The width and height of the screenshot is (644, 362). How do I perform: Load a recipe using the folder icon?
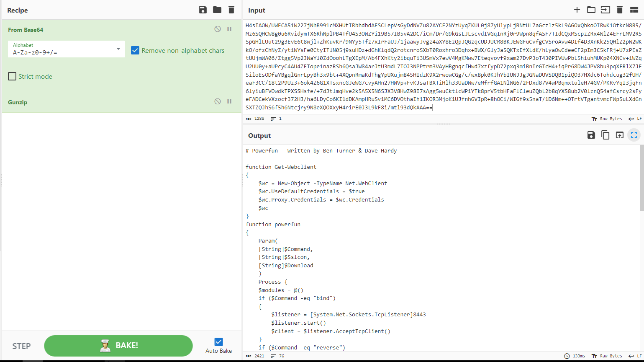217,10
